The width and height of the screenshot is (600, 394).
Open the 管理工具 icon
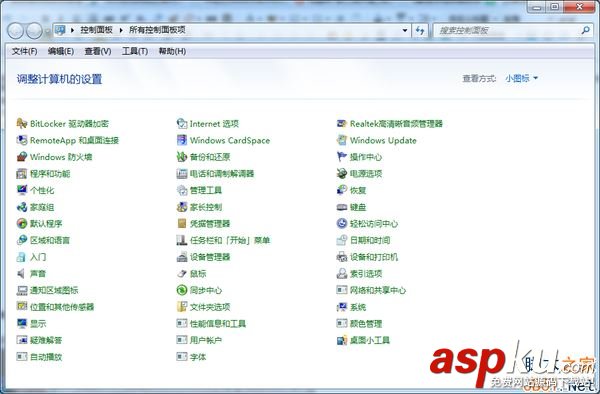182,190
